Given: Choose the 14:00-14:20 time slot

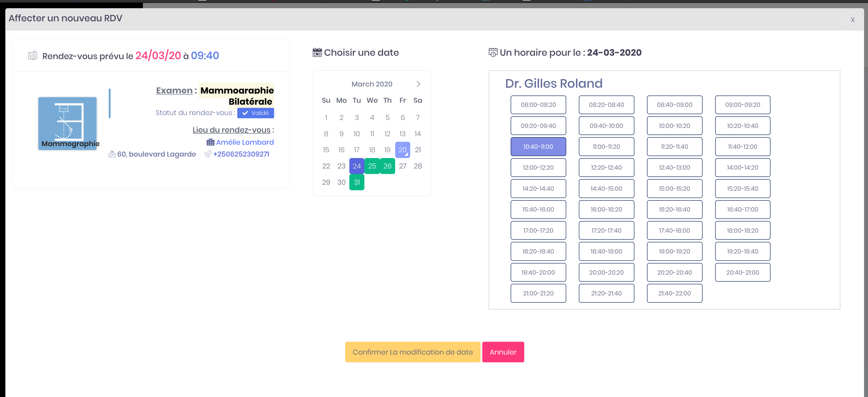Looking at the screenshot, I should pyautogui.click(x=742, y=168).
